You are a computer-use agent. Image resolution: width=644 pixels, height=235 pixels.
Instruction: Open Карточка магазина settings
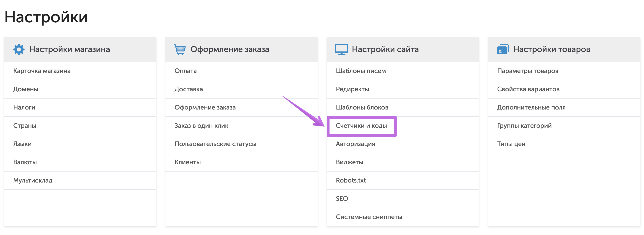pyautogui.click(x=42, y=71)
